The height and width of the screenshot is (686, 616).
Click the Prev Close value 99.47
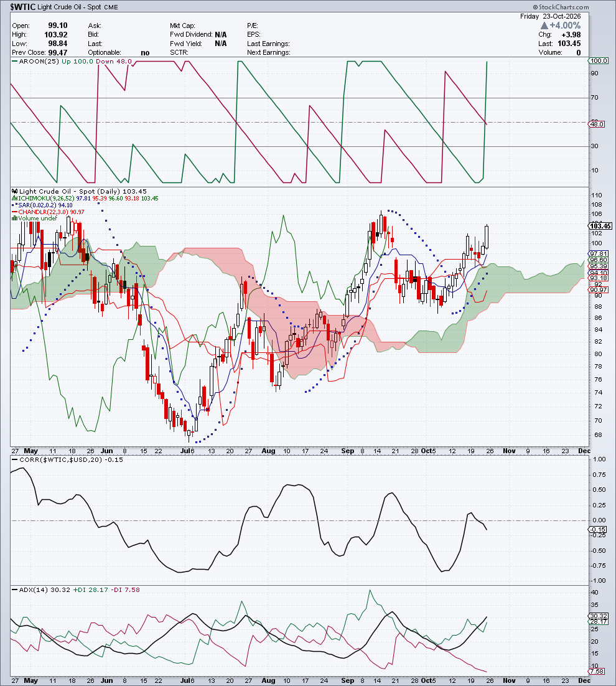(58, 52)
